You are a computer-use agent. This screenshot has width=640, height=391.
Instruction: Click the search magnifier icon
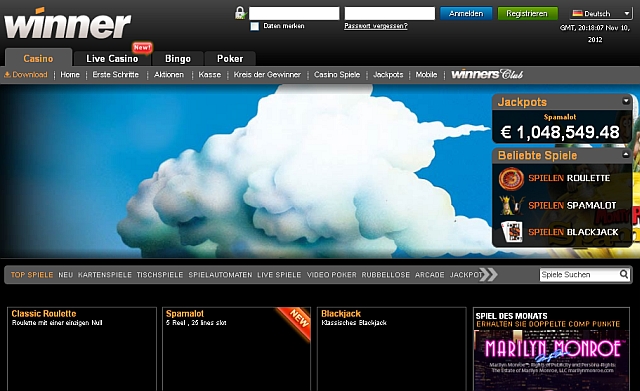click(624, 274)
